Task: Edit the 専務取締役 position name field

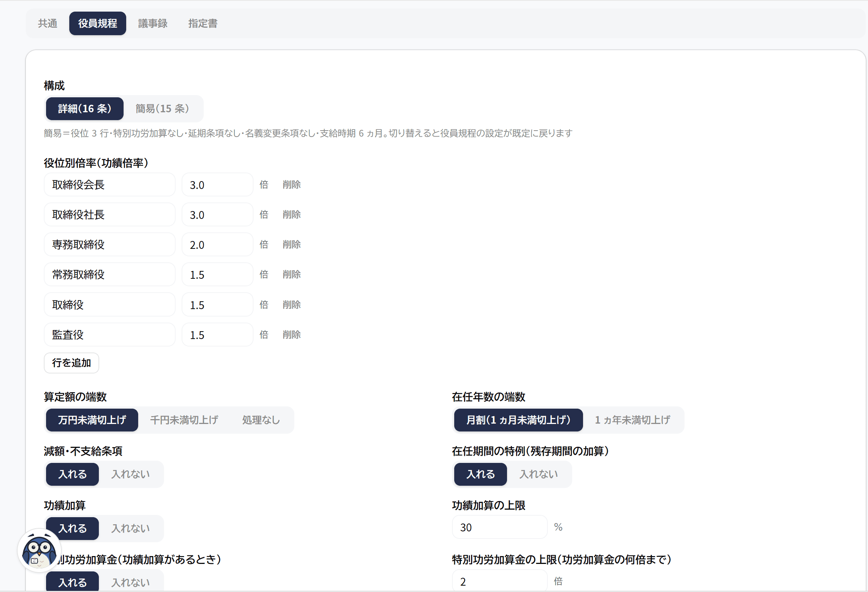Action: 110,245
